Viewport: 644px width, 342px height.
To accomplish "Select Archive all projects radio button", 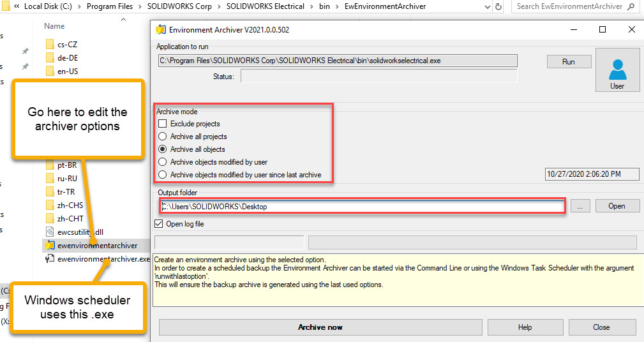I will click(x=163, y=137).
